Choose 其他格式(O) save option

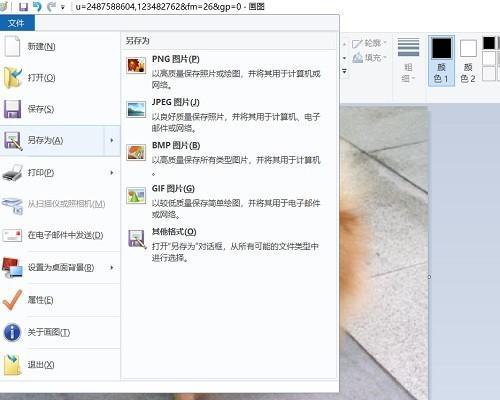pyautogui.click(x=229, y=245)
